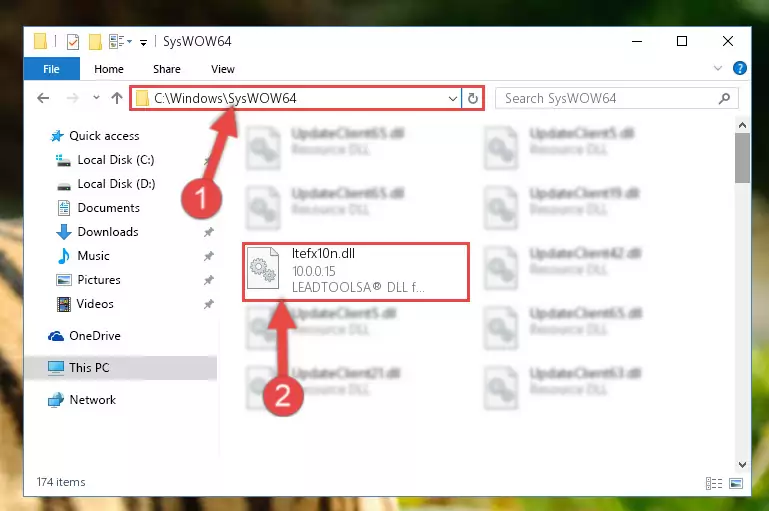This screenshot has width=769, height=511.
Task: Click the Search SysWOW64 box
Action: tap(616, 99)
